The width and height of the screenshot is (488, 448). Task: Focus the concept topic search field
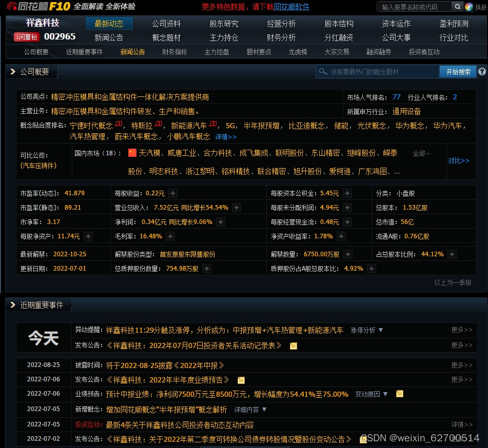point(377,72)
